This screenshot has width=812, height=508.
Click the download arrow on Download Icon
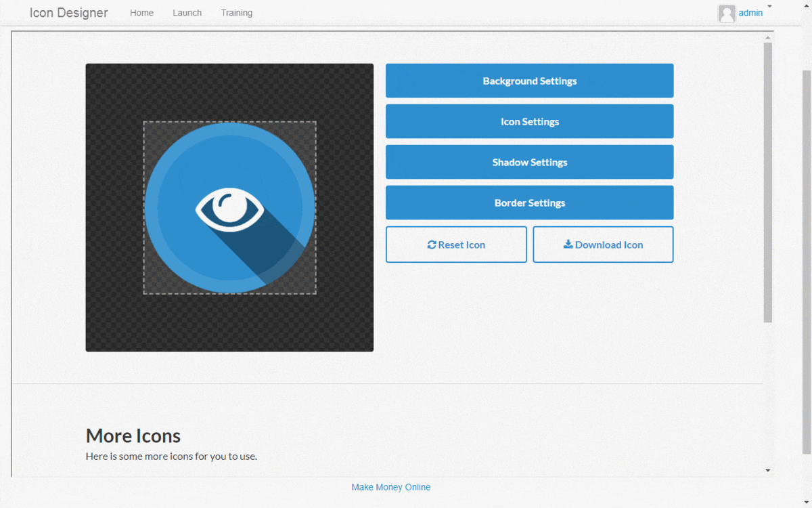tap(568, 245)
